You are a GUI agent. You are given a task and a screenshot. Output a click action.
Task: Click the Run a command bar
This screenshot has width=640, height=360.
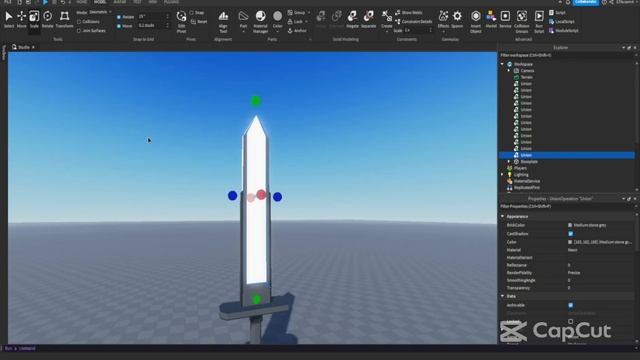(320, 349)
